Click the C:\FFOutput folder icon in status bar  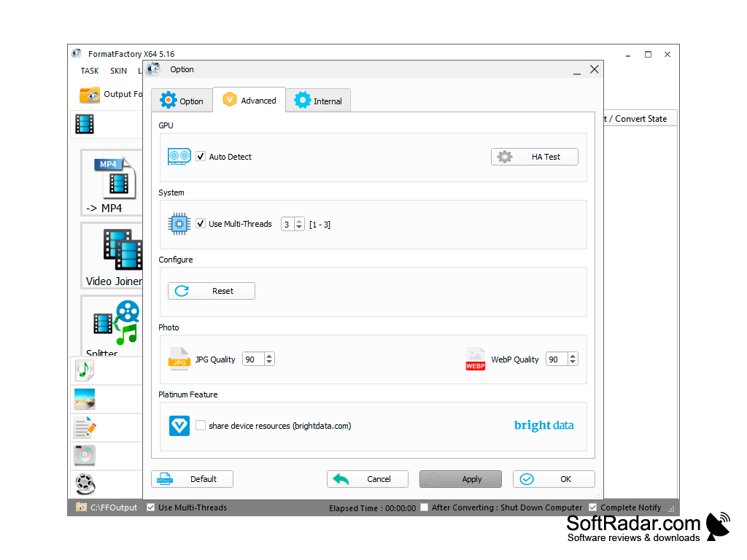coord(81,507)
